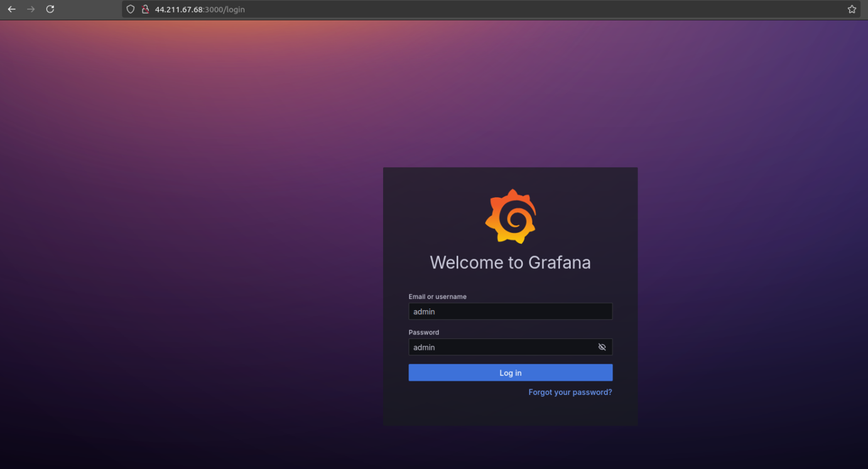
Task: Click the Grafana flame logo
Action: 510,216
